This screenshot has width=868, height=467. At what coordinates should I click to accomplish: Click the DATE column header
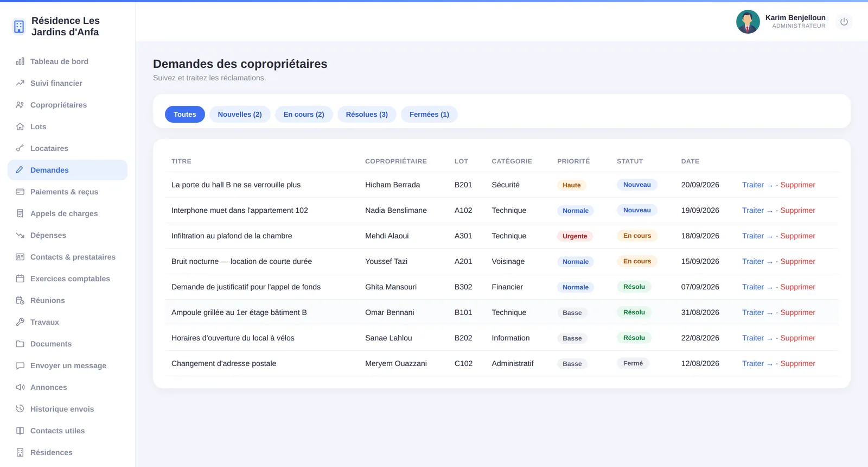(x=690, y=161)
